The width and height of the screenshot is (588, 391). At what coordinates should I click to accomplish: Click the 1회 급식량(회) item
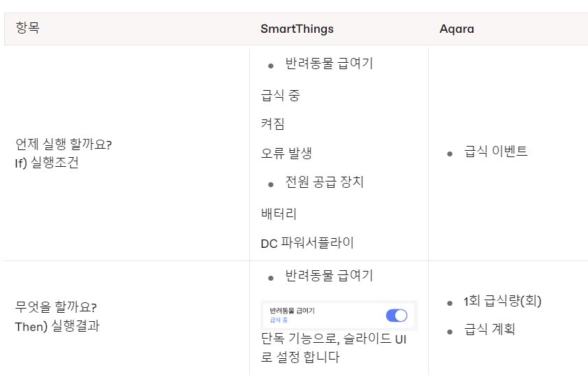503,302
